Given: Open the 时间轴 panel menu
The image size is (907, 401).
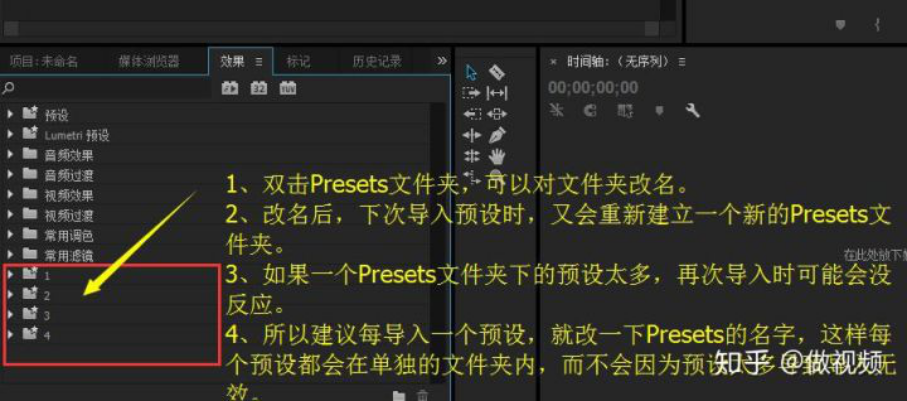Looking at the screenshot, I should 682,61.
